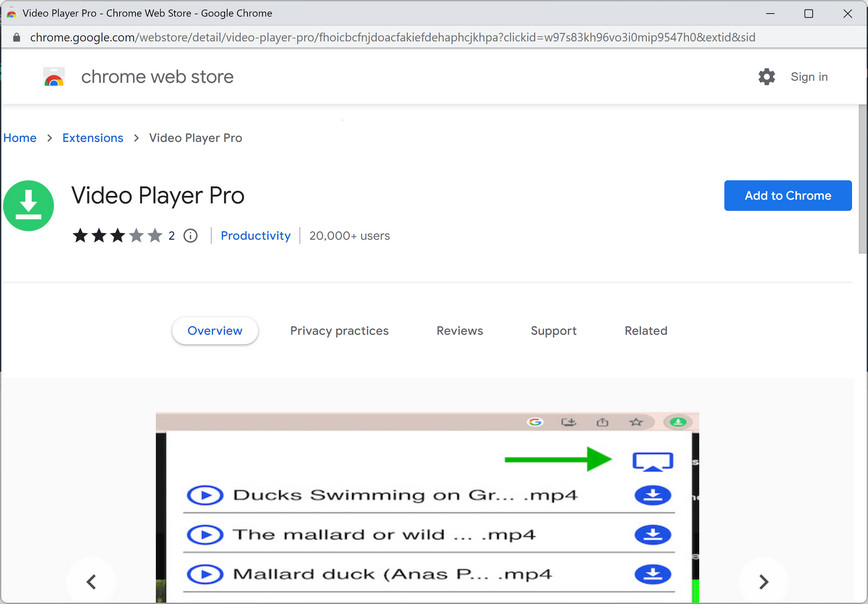Open the Privacy practices tab
The image size is (868, 604).
click(x=339, y=330)
